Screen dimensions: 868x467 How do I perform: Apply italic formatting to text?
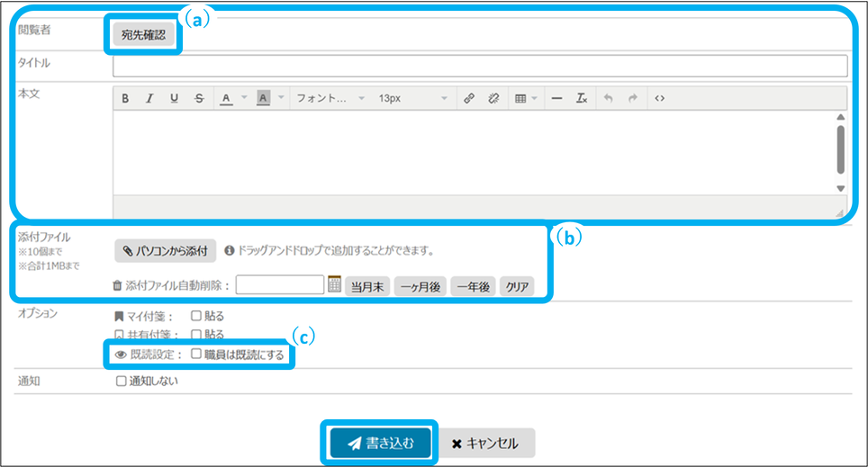click(149, 98)
